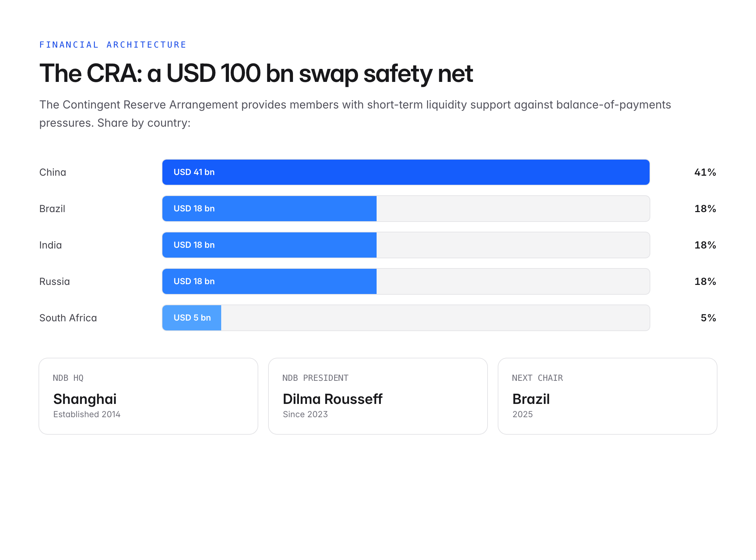The width and height of the screenshot is (756, 560).
Task: Click the 5% value for South Africa
Action: (x=708, y=318)
